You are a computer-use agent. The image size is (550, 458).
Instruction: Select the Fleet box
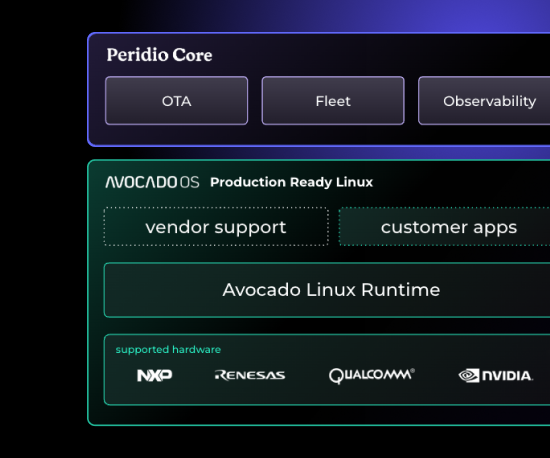[333, 101]
